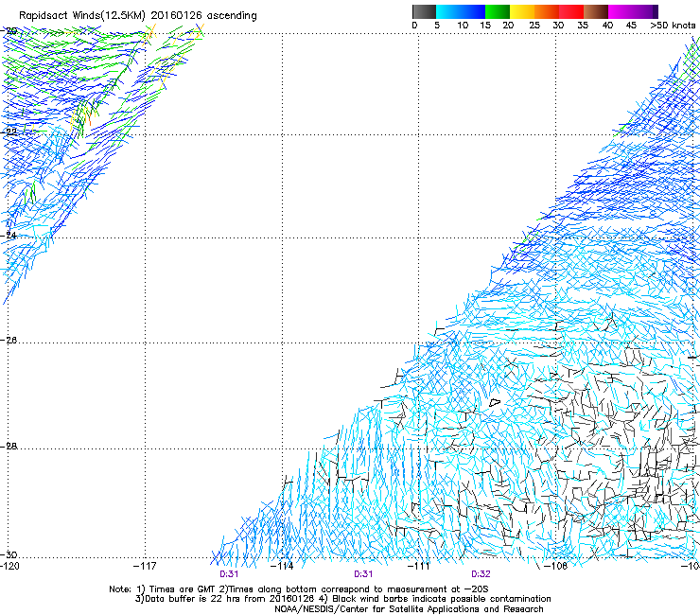Screen dimensions: 700x615
Task: Click the note line about GMT times
Action: 299,589
